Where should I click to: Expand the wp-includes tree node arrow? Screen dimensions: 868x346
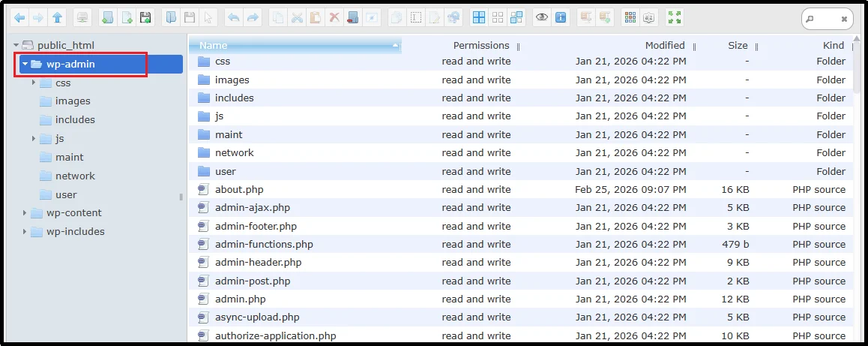[25, 231]
